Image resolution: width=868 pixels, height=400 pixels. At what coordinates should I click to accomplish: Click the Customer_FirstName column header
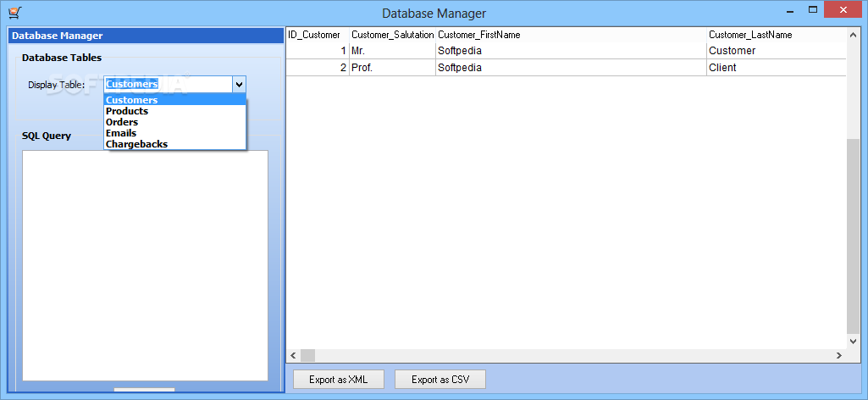pyautogui.click(x=572, y=35)
